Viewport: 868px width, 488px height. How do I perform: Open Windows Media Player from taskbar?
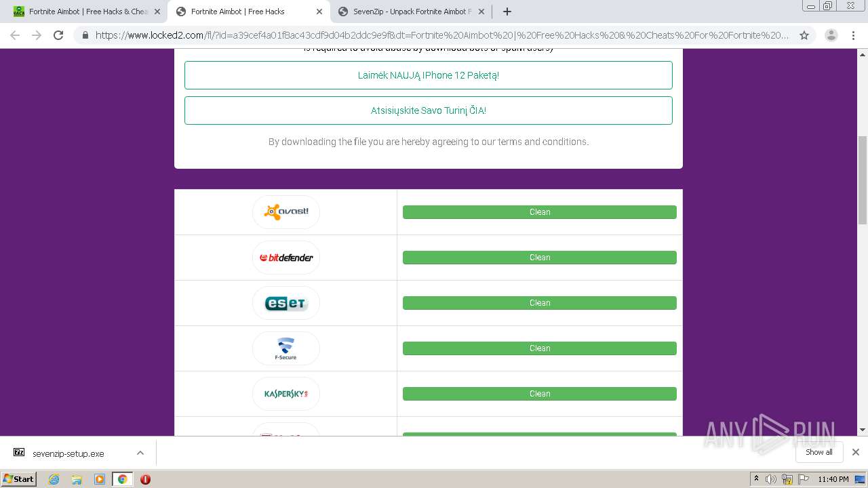click(x=100, y=479)
